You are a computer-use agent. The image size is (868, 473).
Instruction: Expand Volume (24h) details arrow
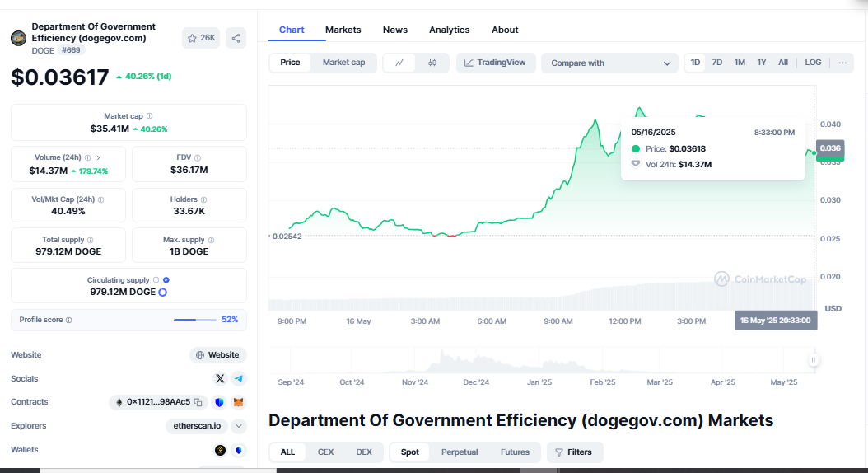pos(99,158)
